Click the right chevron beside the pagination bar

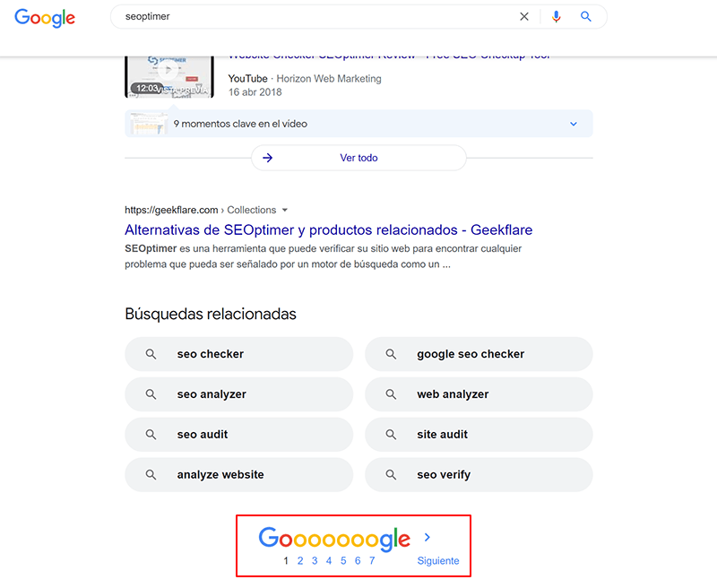click(x=427, y=537)
